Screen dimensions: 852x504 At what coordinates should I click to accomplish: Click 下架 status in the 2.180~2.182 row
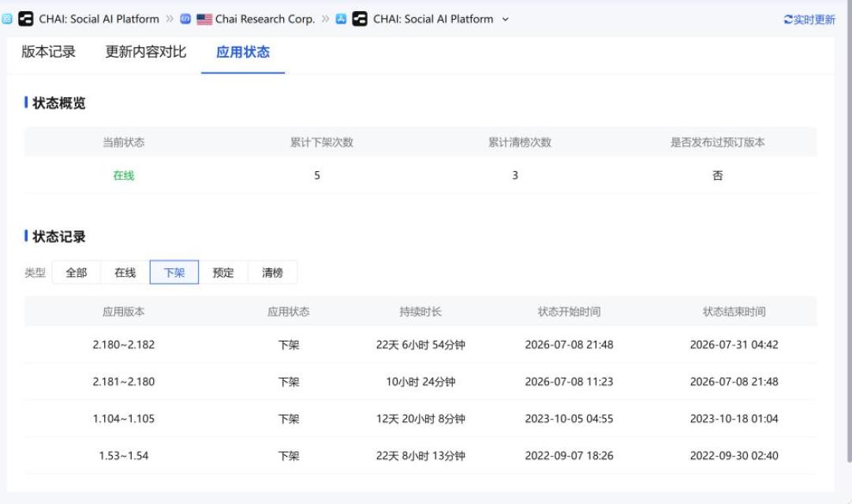click(289, 345)
